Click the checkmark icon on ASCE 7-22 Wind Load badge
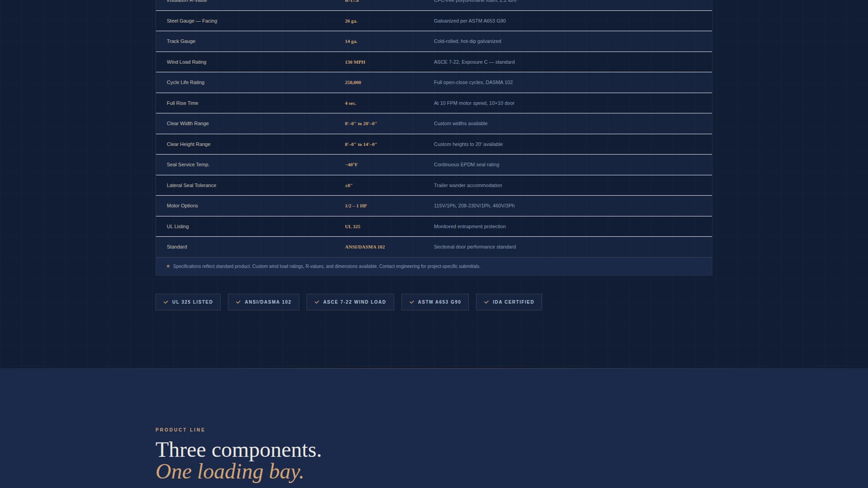This screenshot has width=868, height=488. point(317,302)
